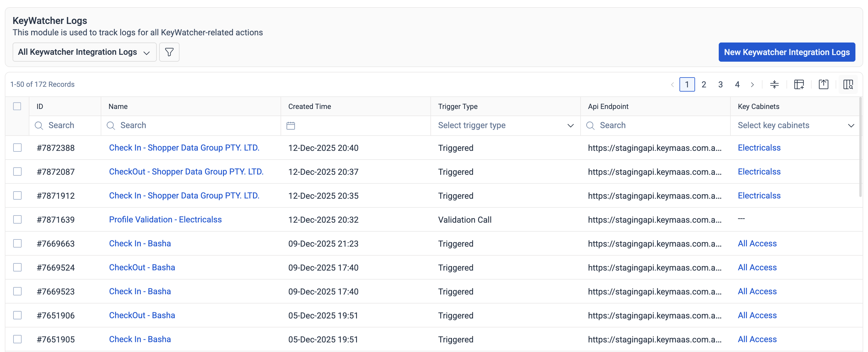The image size is (868, 352).
Task: Click the export upload icon
Action: pos(823,84)
